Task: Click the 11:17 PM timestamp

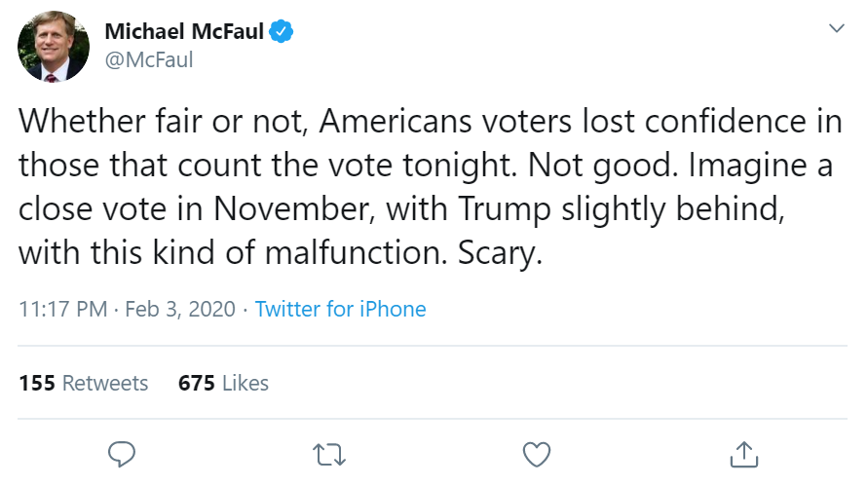Action: pyautogui.click(x=62, y=310)
